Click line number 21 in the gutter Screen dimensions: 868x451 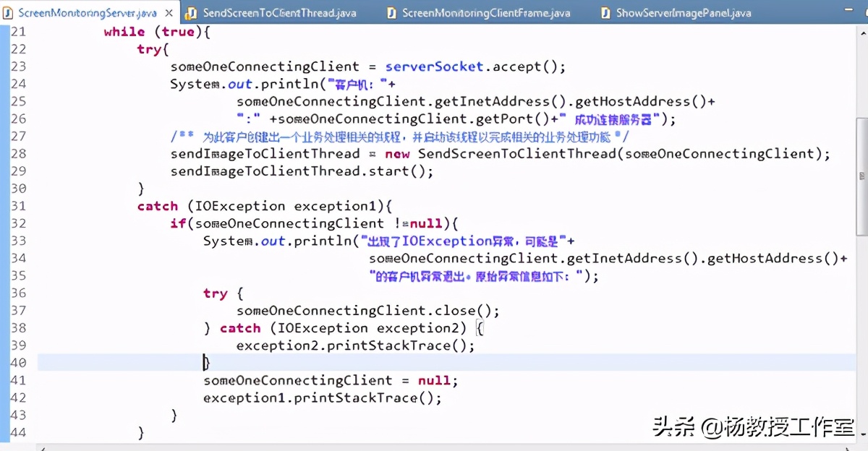point(18,32)
